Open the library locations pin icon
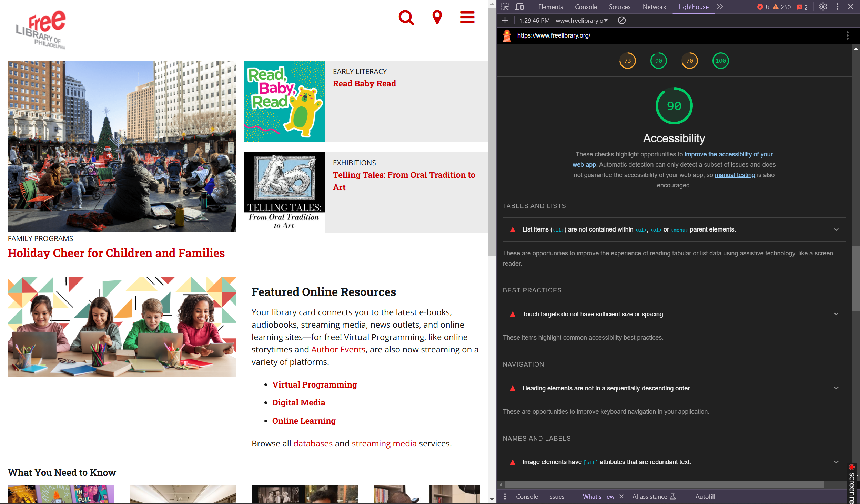This screenshot has height=504, width=860. [437, 17]
